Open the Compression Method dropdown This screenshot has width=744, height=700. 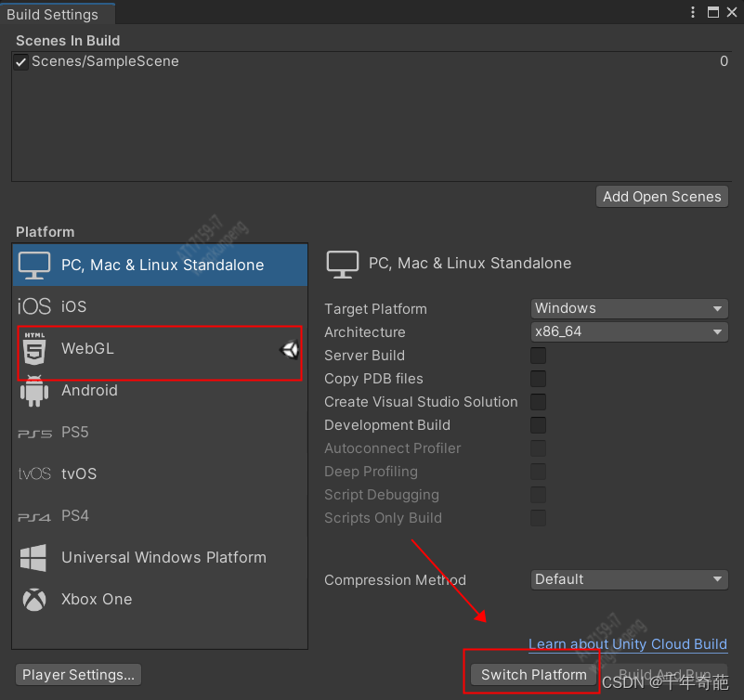(x=629, y=579)
